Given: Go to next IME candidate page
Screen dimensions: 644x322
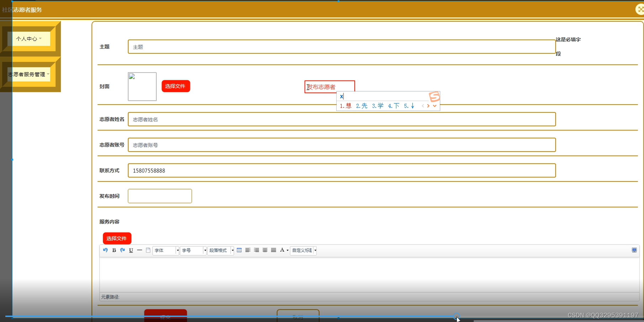Looking at the screenshot, I should tap(428, 106).
